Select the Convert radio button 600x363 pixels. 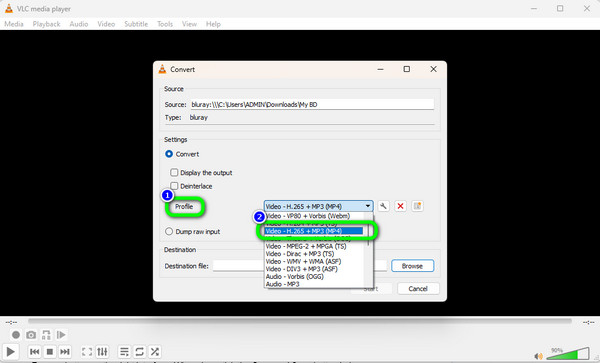169,154
